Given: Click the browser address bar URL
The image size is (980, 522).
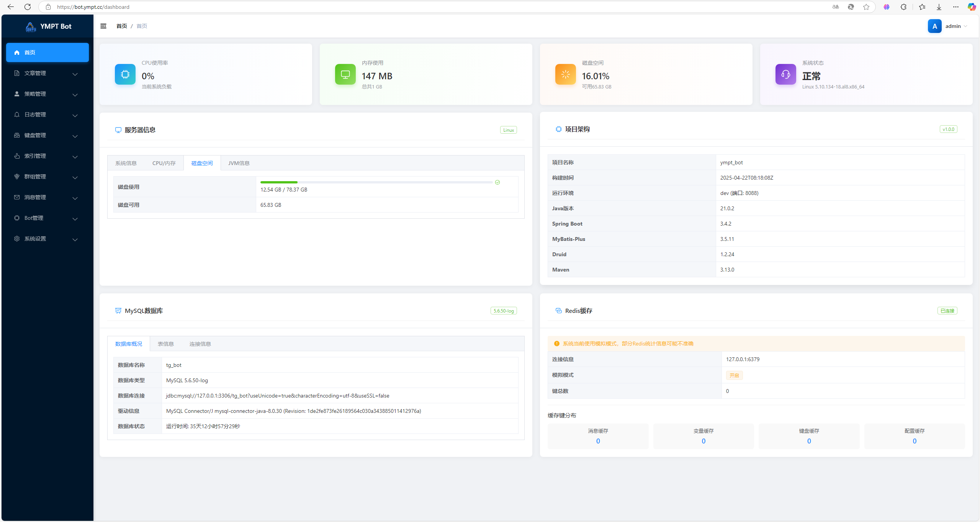Looking at the screenshot, I should click(93, 7).
